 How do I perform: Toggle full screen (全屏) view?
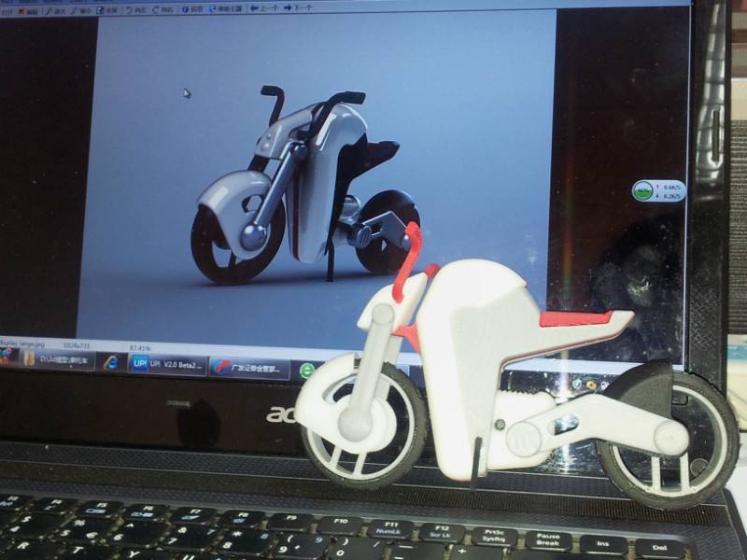(x=107, y=10)
